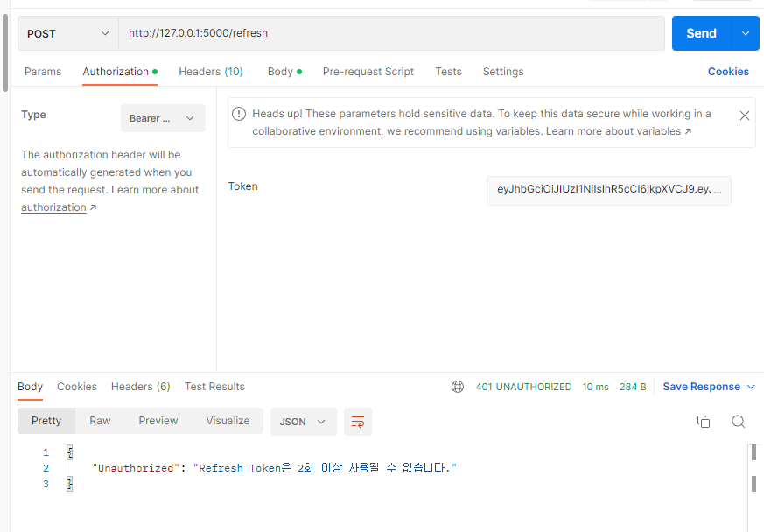Image resolution: width=764 pixels, height=532 pixels.
Task: Open the Test Results tab
Action: (214, 387)
